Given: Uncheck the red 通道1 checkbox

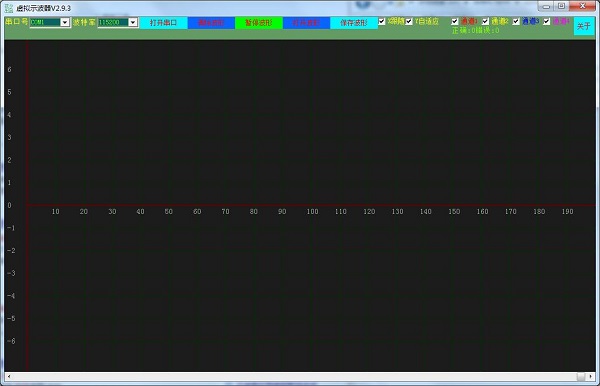Looking at the screenshot, I should 455,21.
